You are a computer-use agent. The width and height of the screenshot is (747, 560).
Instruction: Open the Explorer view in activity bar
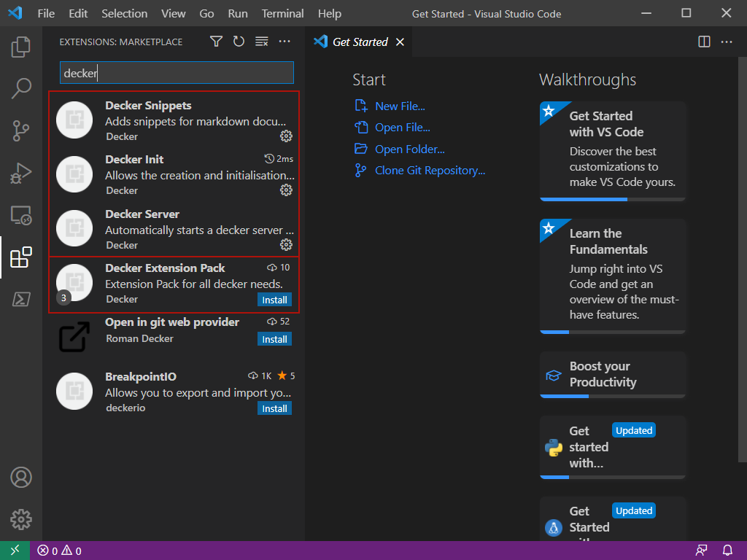click(x=21, y=47)
